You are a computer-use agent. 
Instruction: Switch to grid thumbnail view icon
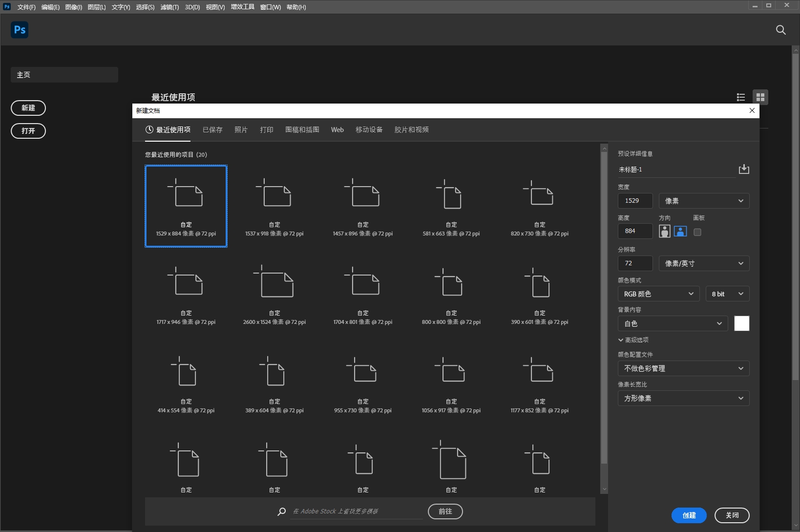[x=760, y=97]
